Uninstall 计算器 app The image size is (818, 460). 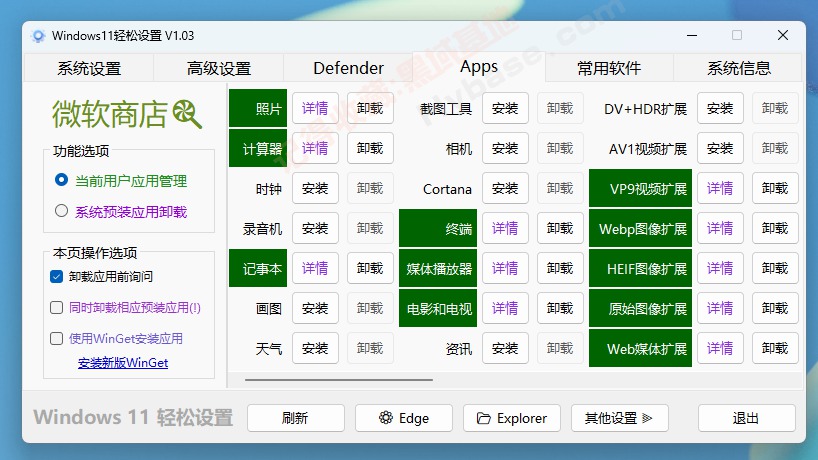coord(370,148)
